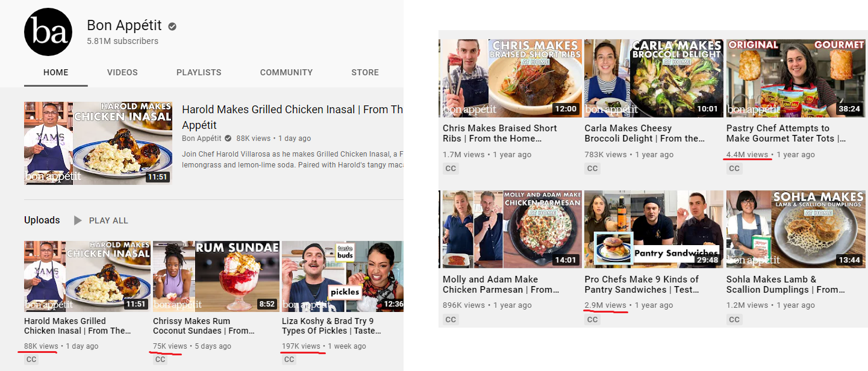Screen dimensions: 868x371
Task: Open the Carla Makes Broccoli Delight thumbnail
Action: [x=653, y=78]
